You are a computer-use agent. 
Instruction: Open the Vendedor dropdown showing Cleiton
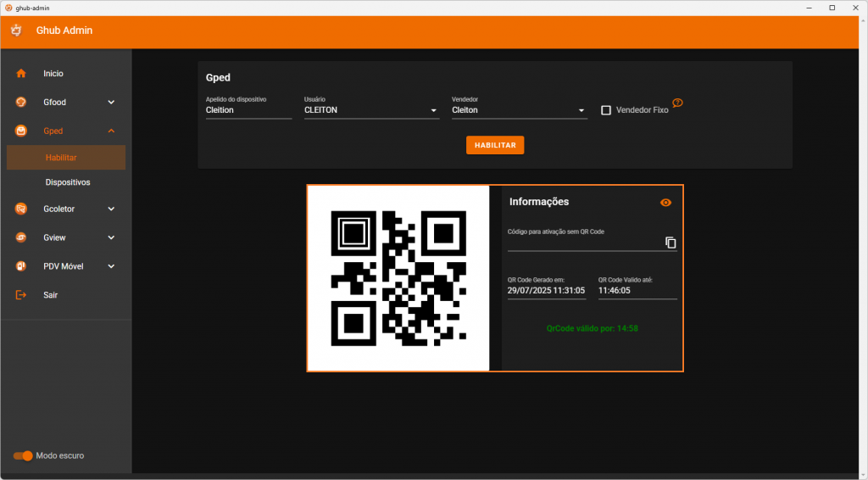(520, 110)
